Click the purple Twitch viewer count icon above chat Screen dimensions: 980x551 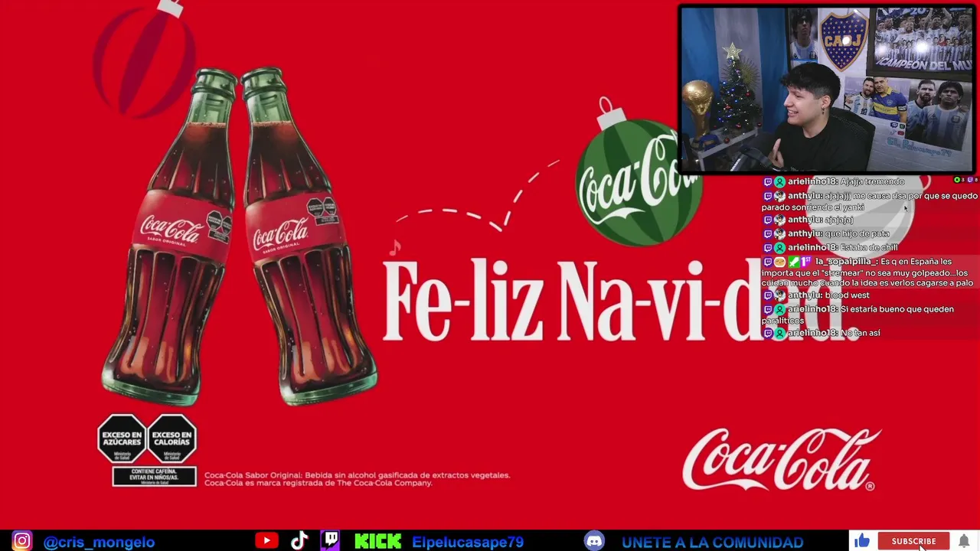pos(970,180)
